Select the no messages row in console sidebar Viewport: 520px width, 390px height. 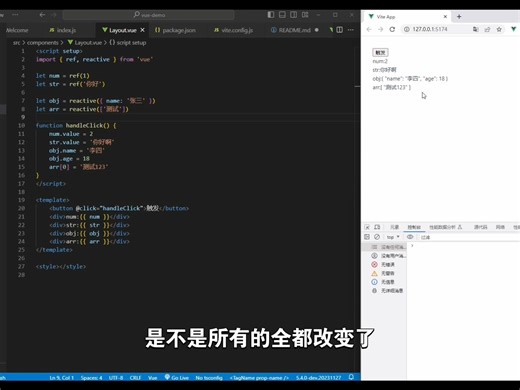[385, 247]
